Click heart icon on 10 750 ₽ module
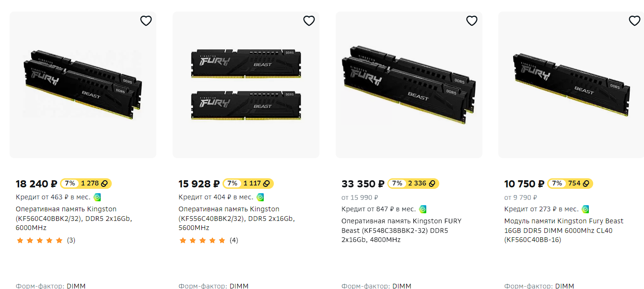 [x=634, y=21]
